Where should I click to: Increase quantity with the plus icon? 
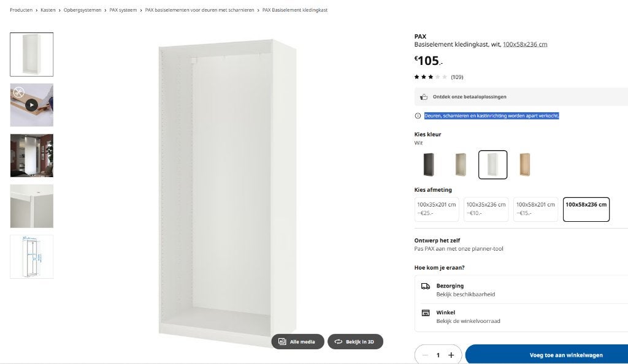click(x=451, y=355)
